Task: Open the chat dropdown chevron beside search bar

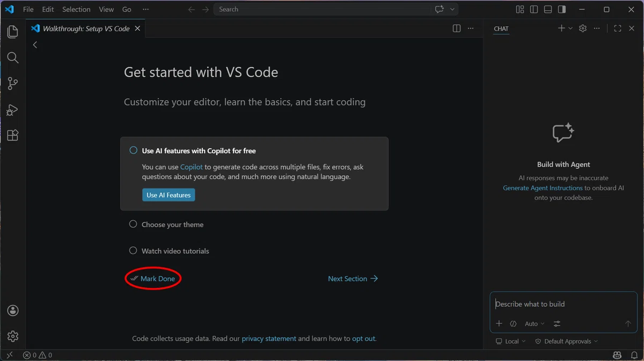Action: click(x=452, y=9)
